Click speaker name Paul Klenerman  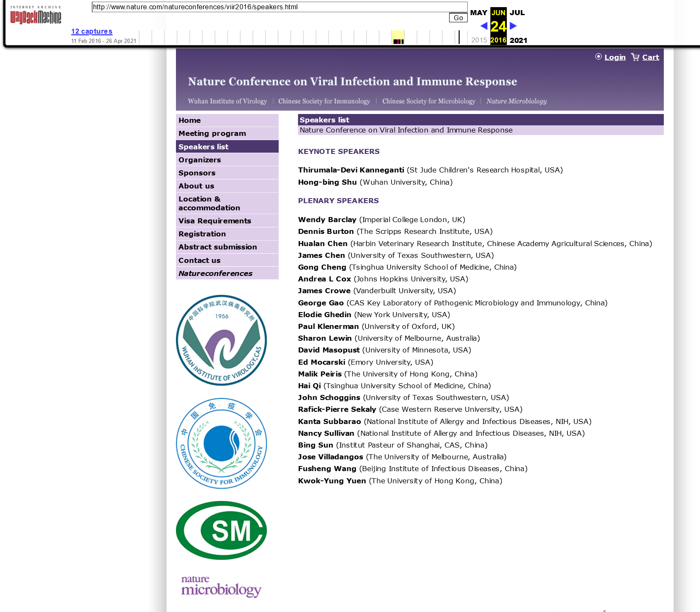328,326
